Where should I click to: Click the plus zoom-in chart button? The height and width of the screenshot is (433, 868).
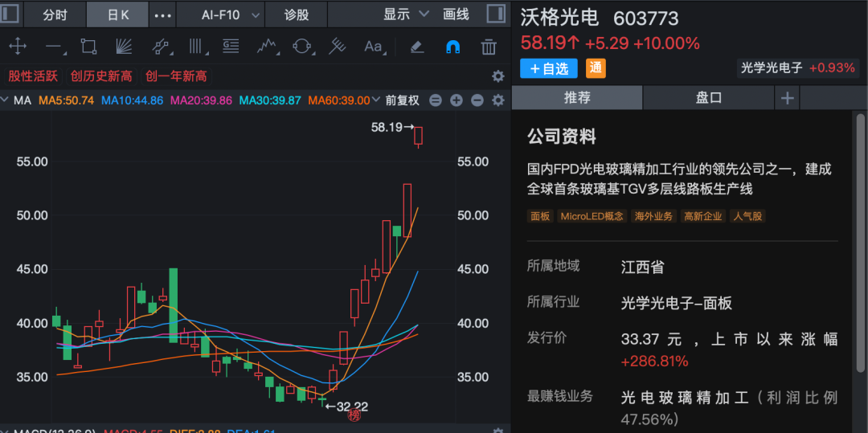tap(456, 100)
